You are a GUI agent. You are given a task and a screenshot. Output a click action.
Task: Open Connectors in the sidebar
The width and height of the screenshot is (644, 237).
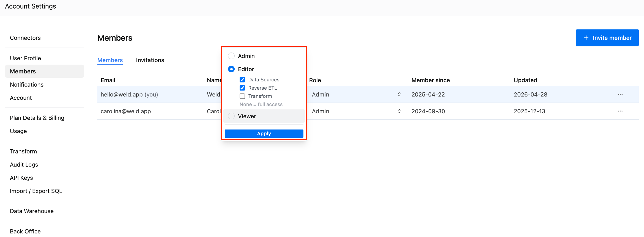(25, 38)
